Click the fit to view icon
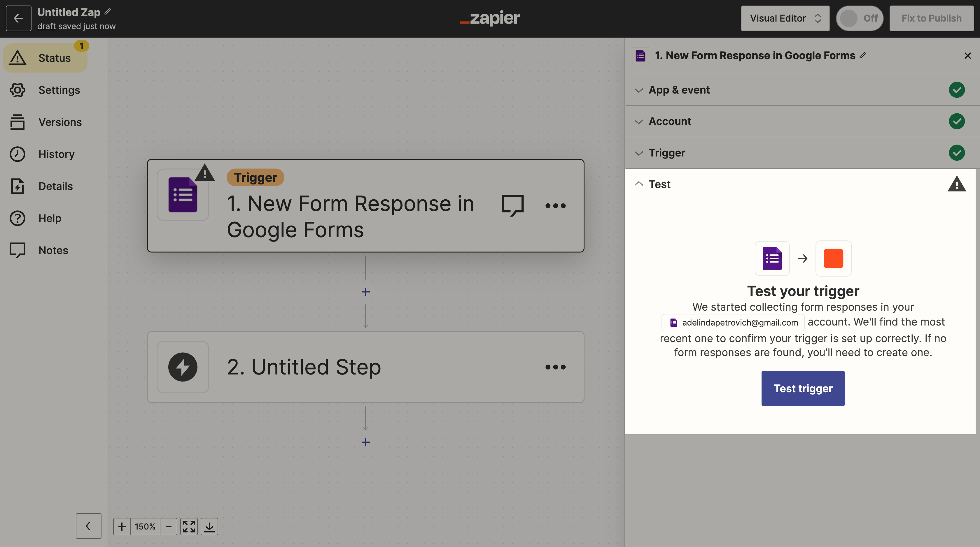This screenshot has width=980, height=547. click(x=189, y=527)
